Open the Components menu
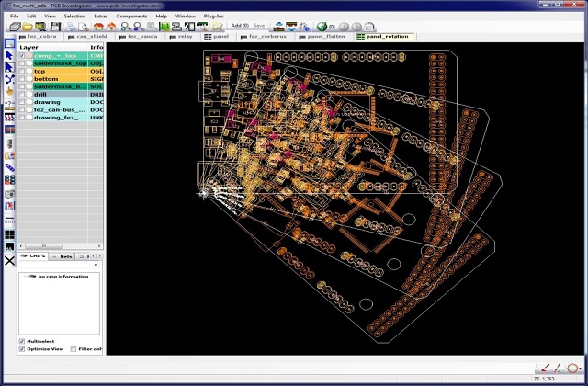The image size is (588, 386). coord(130,16)
